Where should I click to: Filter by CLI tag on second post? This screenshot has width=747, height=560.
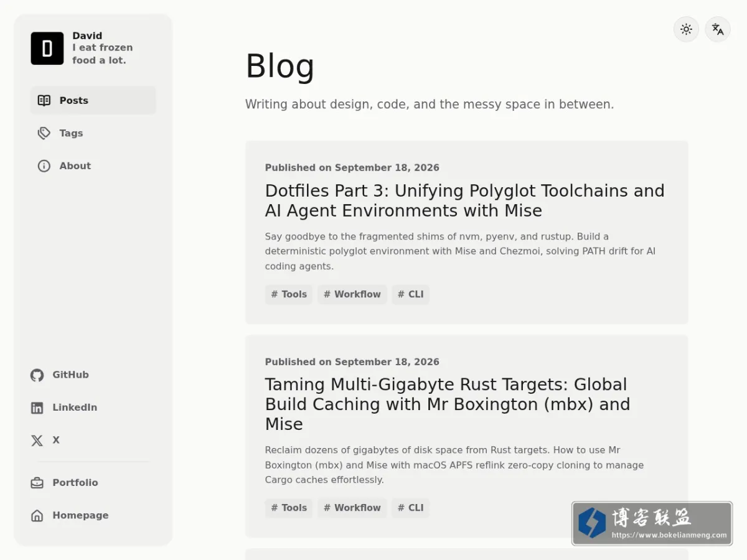(x=411, y=508)
